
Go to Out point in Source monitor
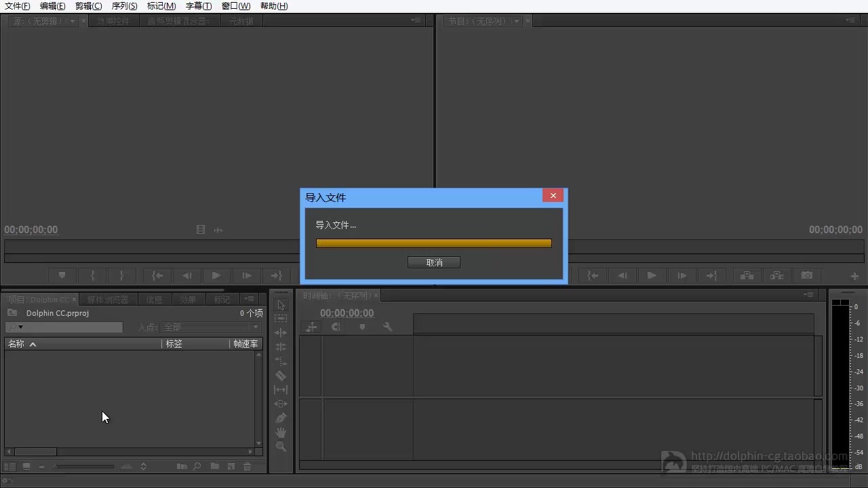click(x=276, y=276)
